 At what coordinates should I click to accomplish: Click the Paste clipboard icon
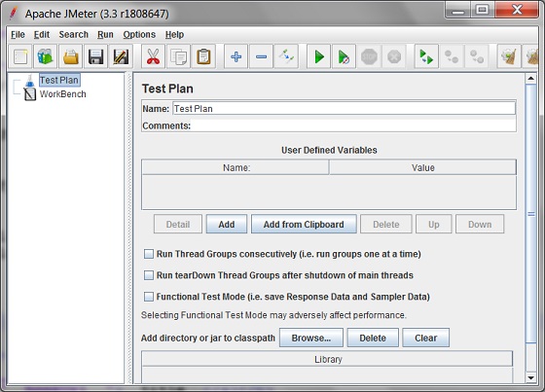pos(203,56)
